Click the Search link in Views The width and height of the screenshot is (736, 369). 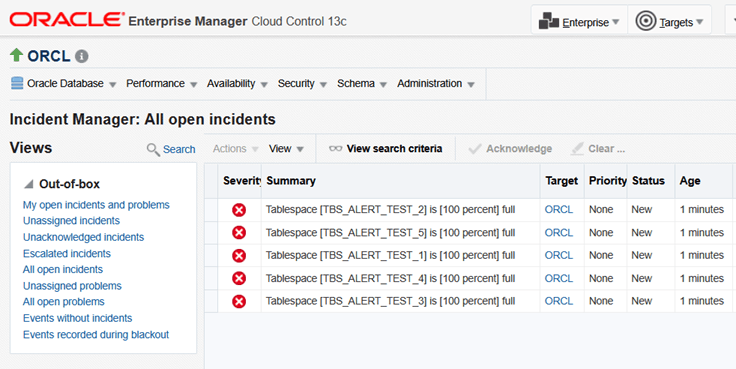179,149
